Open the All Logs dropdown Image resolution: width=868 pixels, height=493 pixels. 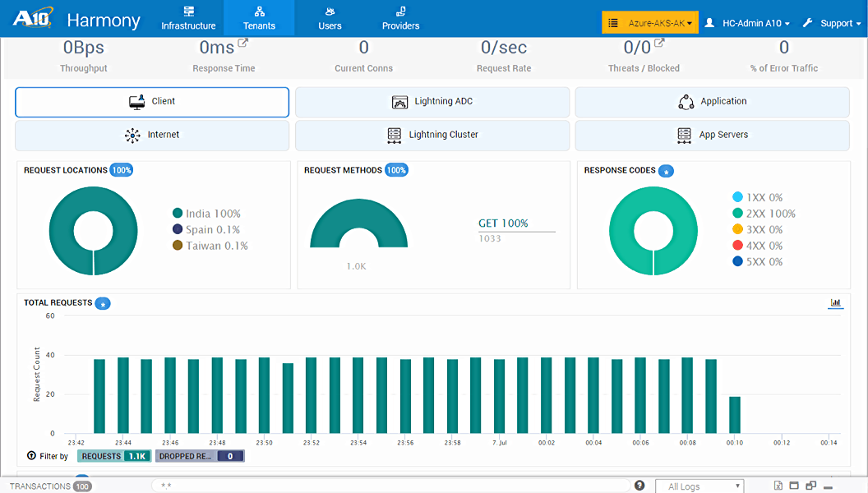click(x=699, y=486)
